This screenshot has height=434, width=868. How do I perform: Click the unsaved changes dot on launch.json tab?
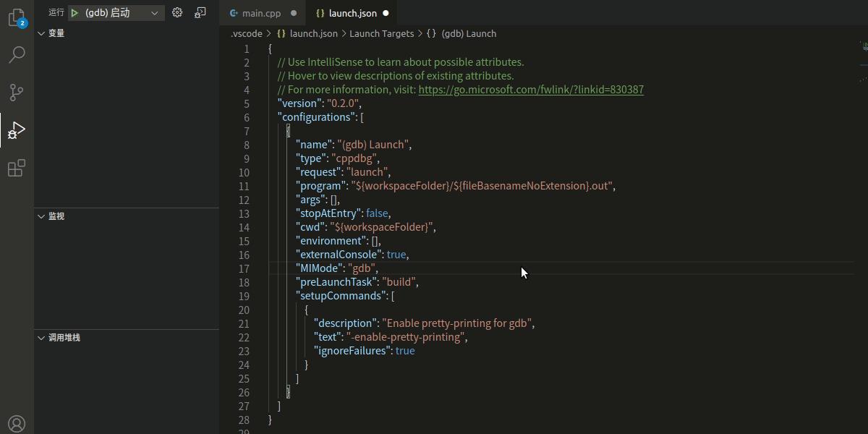coord(385,12)
